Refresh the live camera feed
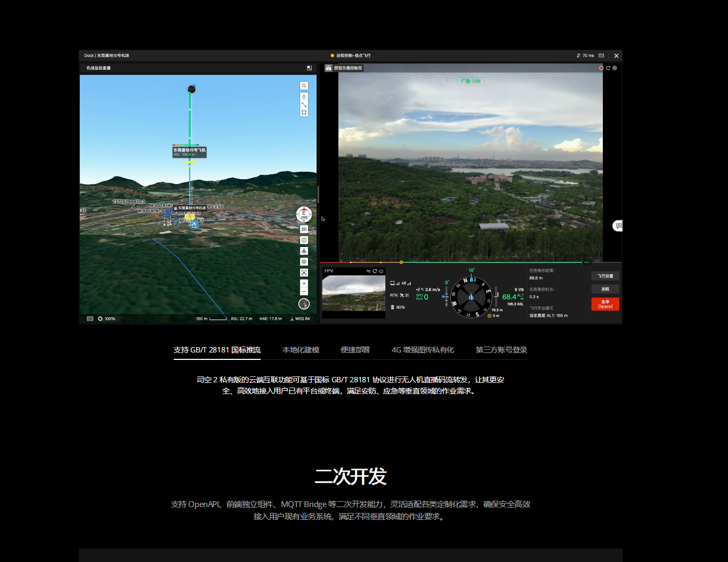Image resolution: width=728 pixels, height=562 pixels. click(x=608, y=68)
